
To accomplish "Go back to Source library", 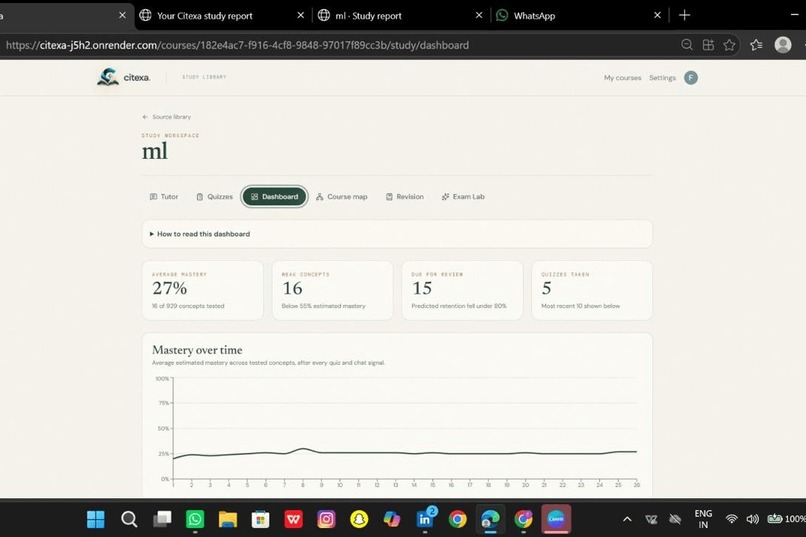I will click(167, 117).
